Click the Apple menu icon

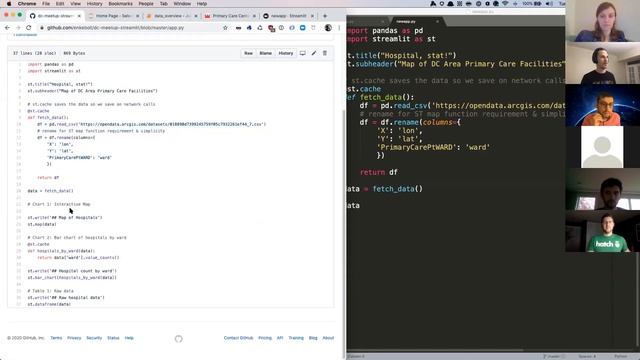point(9,4)
